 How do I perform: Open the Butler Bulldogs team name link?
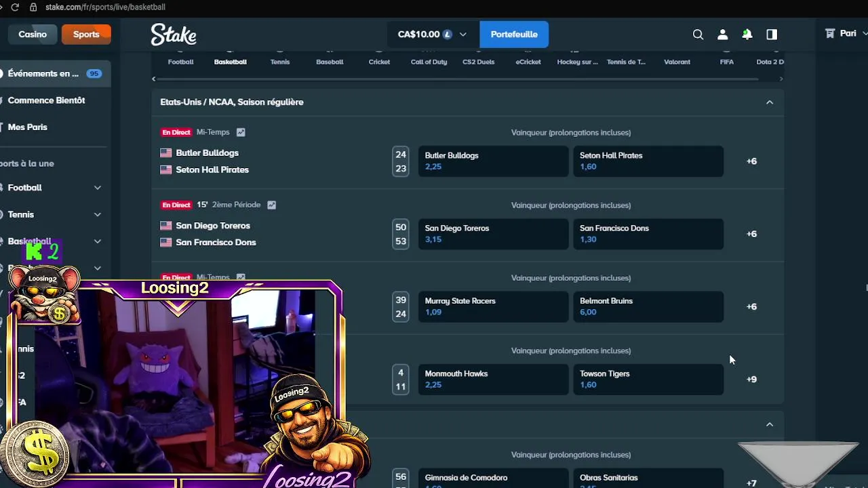click(x=207, y=153)
